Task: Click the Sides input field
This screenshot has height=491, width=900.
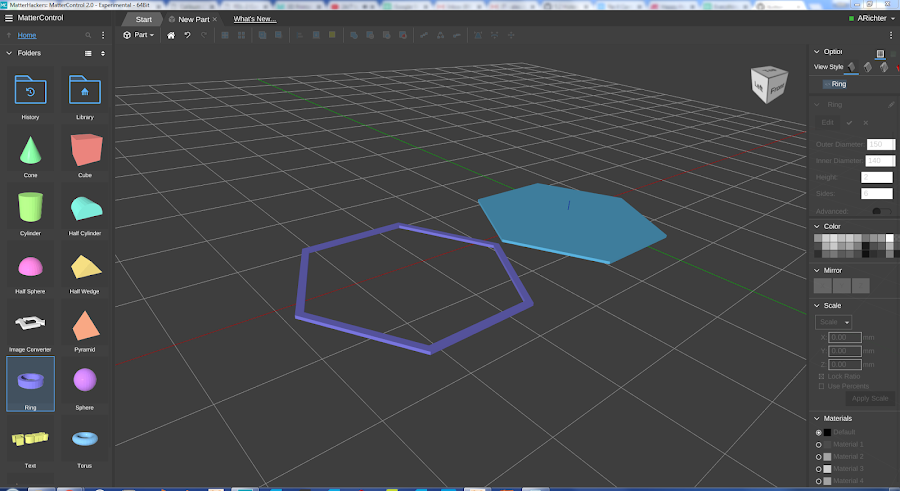Action: (x=876, y=194)
